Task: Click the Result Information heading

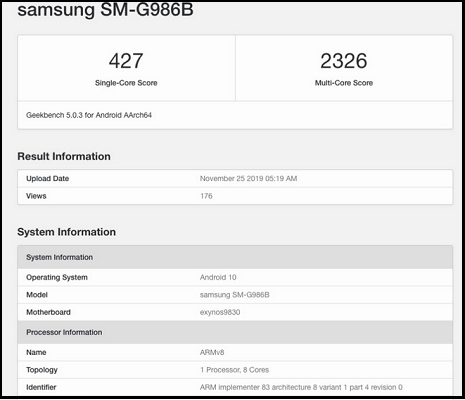Action: [64, 156]
